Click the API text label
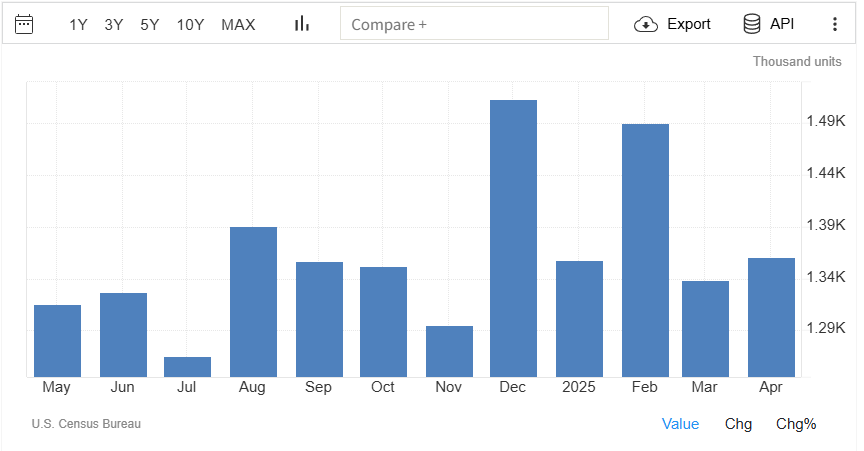The height and width of the screenshot is (451, 864). [x=782, y=24]
